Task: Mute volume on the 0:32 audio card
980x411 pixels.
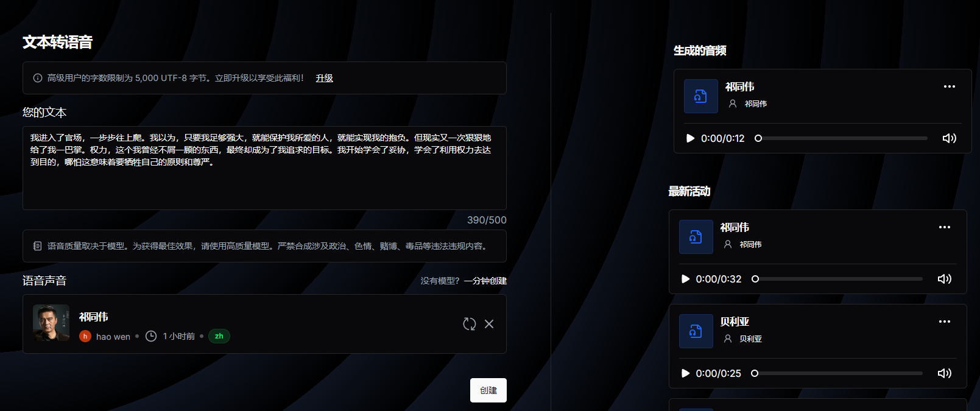Action: [x=944, y=279]
